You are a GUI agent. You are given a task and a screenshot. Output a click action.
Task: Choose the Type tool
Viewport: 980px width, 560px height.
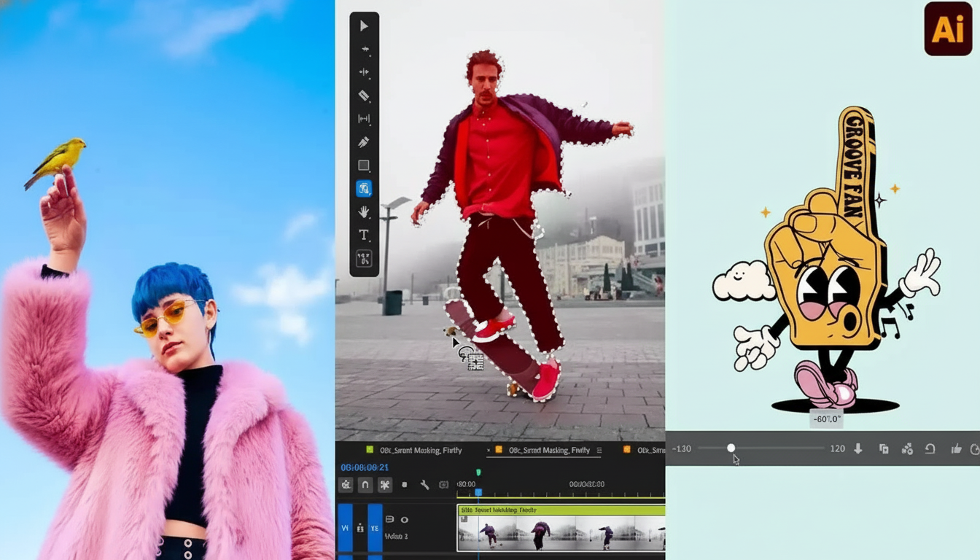coord(365,235)
